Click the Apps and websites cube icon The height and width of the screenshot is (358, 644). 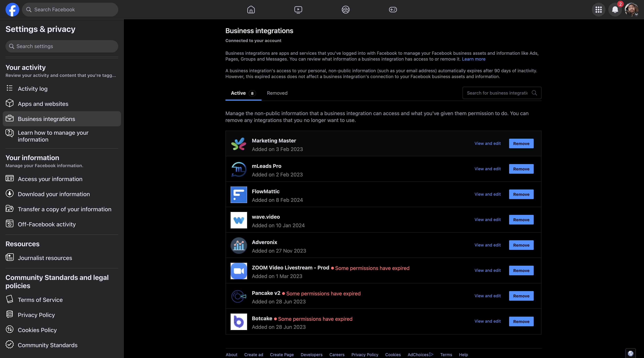click(9, 103)
